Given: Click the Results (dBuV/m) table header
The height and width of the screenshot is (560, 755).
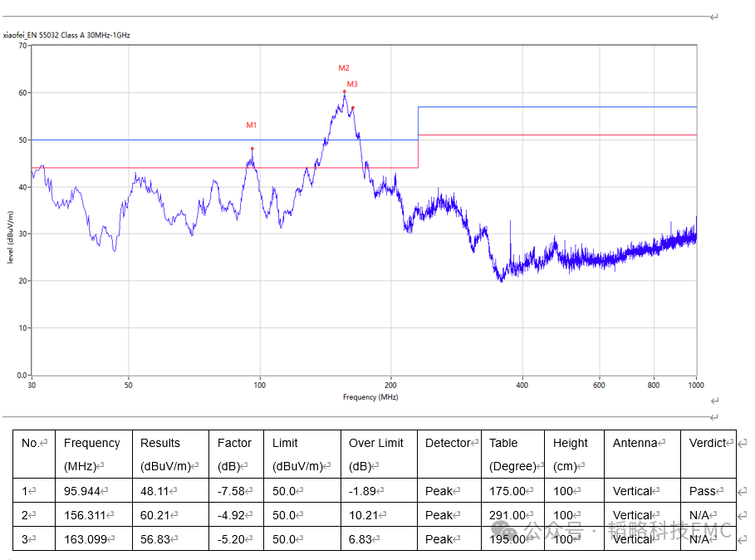Looking at the screenshot, I should tap(160, 443).
